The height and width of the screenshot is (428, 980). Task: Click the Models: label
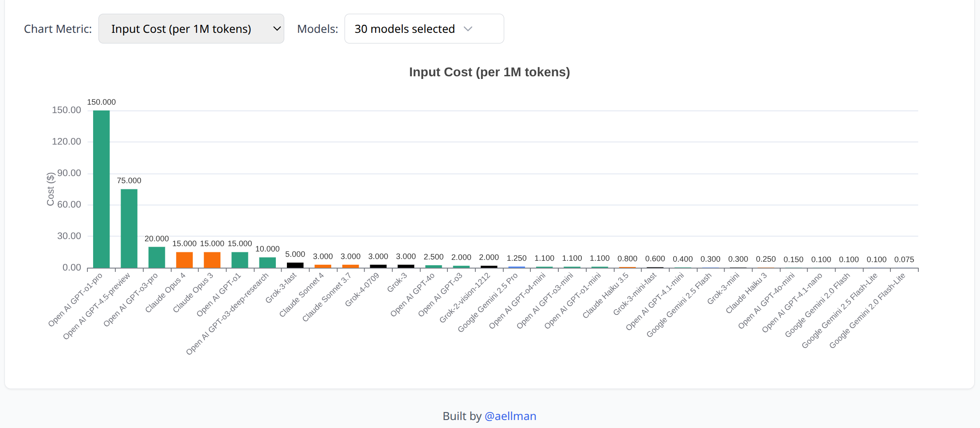coord(318,29)
